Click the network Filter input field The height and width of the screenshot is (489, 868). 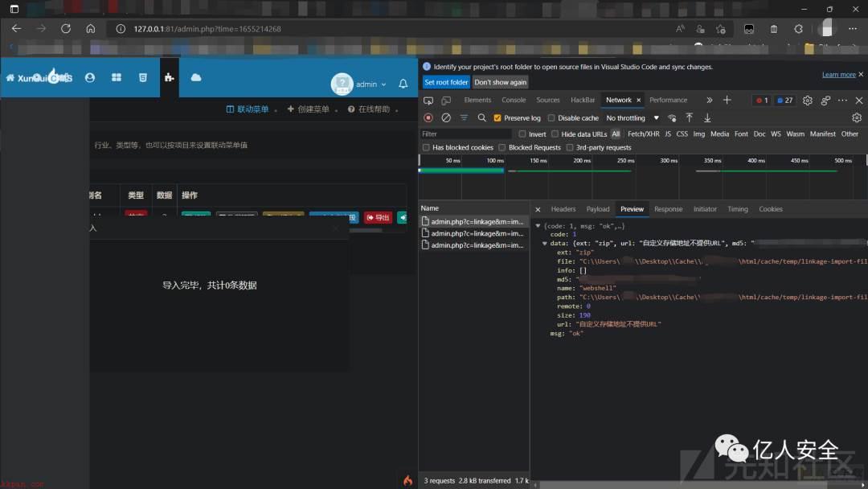(x=465, y=134)
